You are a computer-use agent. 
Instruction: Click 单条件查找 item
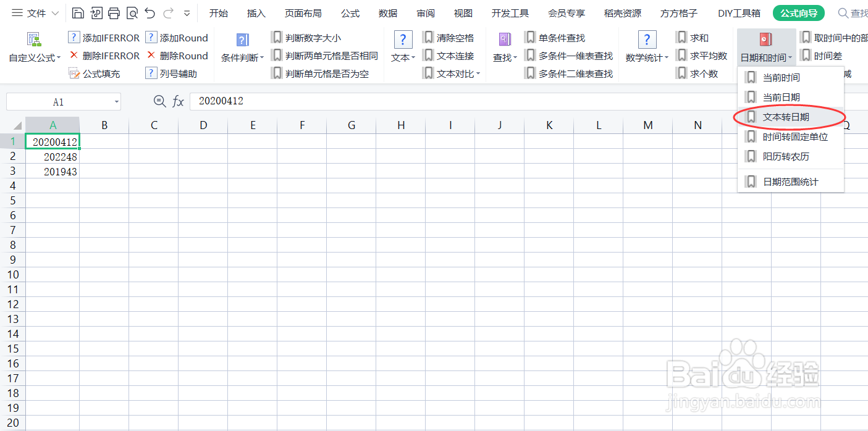tap(555, 38)
